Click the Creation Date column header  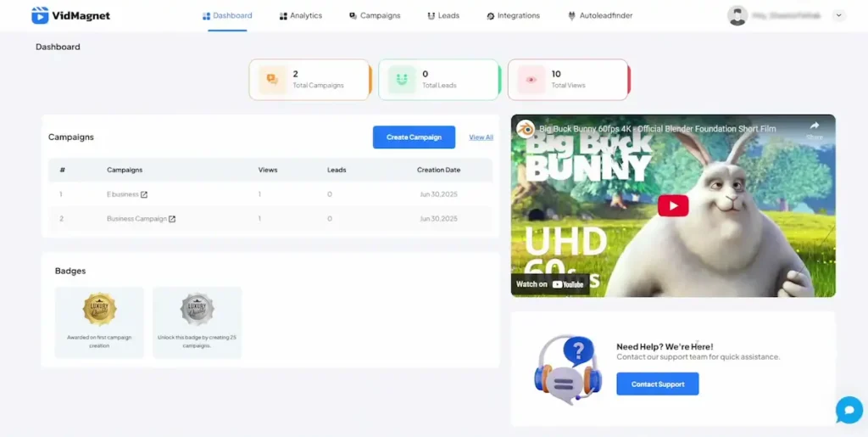pos(438,170)
